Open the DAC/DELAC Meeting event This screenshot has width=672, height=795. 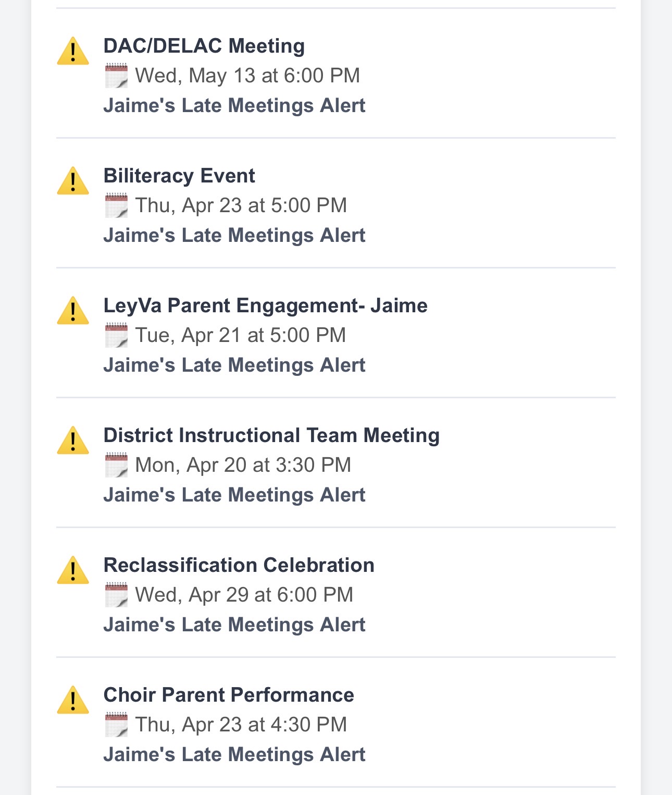[204, 46]
